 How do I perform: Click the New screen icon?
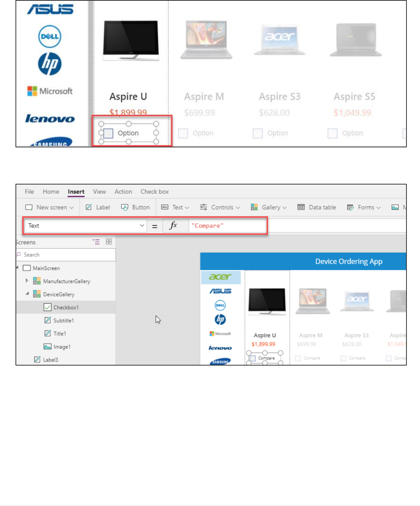click(x=29, y=207)
